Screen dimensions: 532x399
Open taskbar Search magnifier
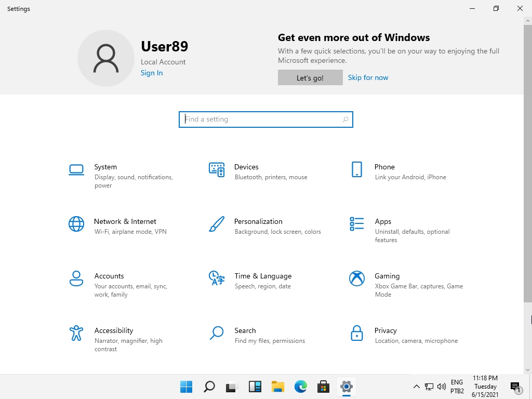(x=209, y=387)
